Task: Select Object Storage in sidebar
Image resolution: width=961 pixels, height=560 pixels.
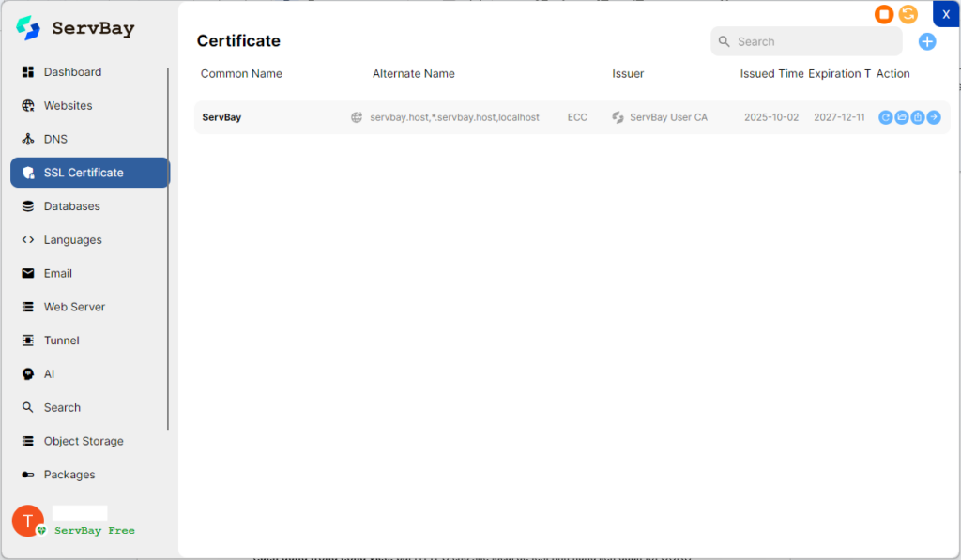Action: pyautogui.click(x=83, y=441)
